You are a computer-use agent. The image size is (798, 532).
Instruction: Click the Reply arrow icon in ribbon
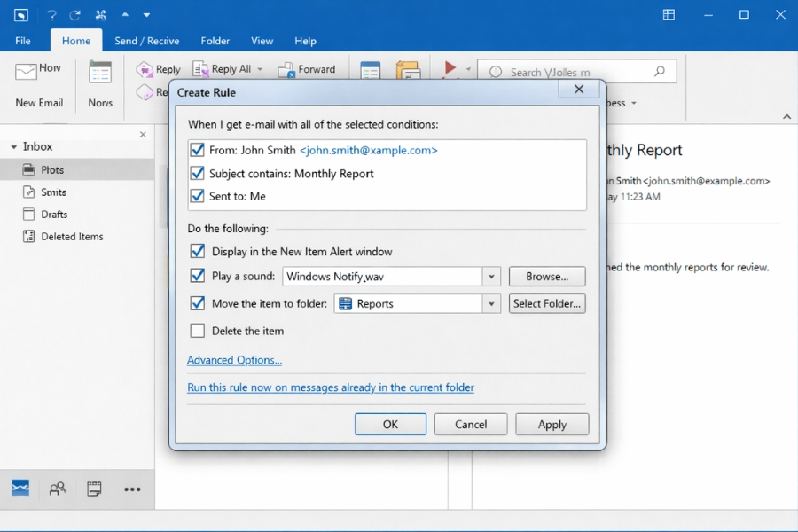[145, 69]
